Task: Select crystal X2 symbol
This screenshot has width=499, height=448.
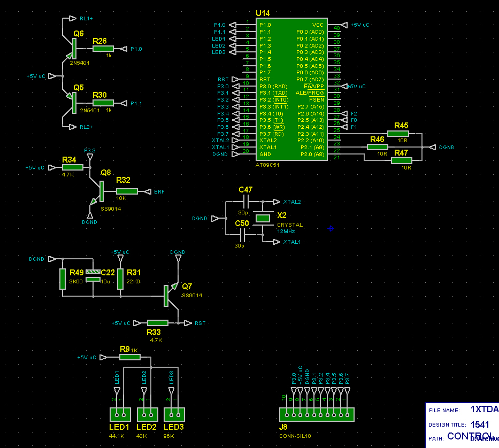Action: tap(263, 218)
